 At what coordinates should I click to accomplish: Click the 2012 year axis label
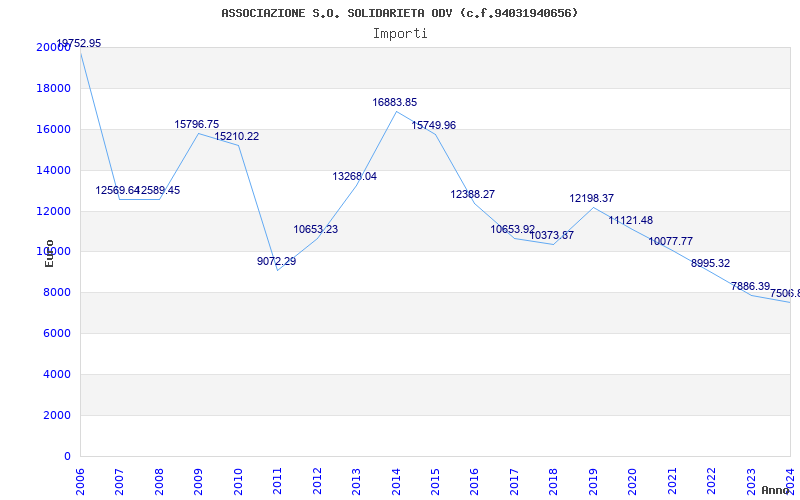pos(317,482)
